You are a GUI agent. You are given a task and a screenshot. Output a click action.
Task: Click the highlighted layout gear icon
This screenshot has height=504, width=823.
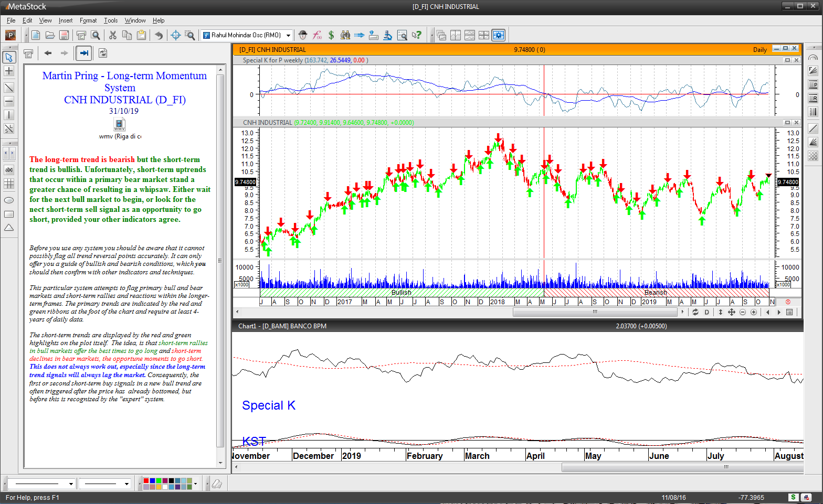coord(498,35)
